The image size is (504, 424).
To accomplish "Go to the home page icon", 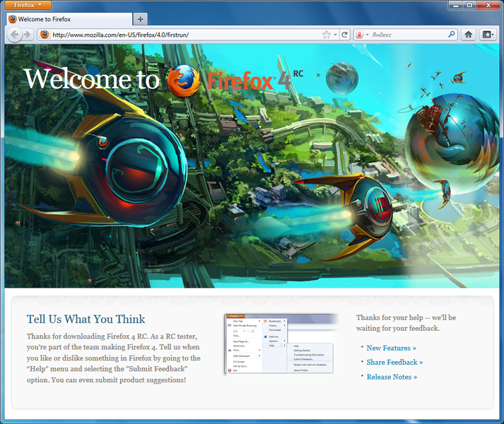I will [x=469, y=35].
